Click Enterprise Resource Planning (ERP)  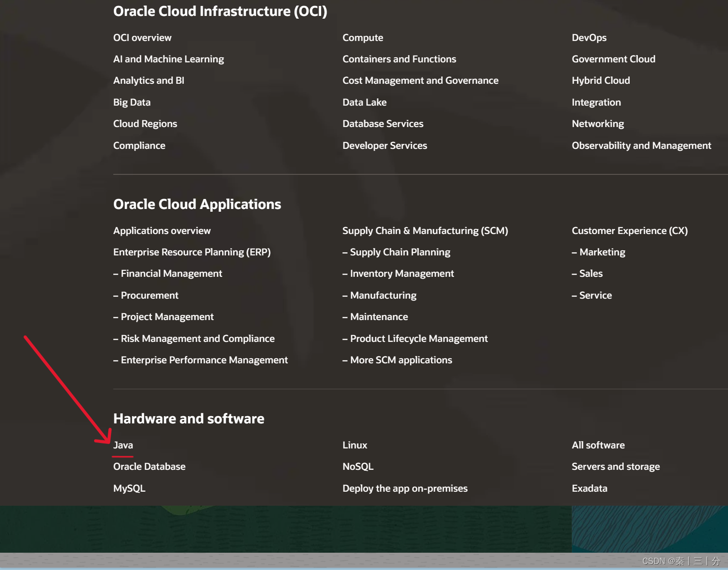click(192, 252)
